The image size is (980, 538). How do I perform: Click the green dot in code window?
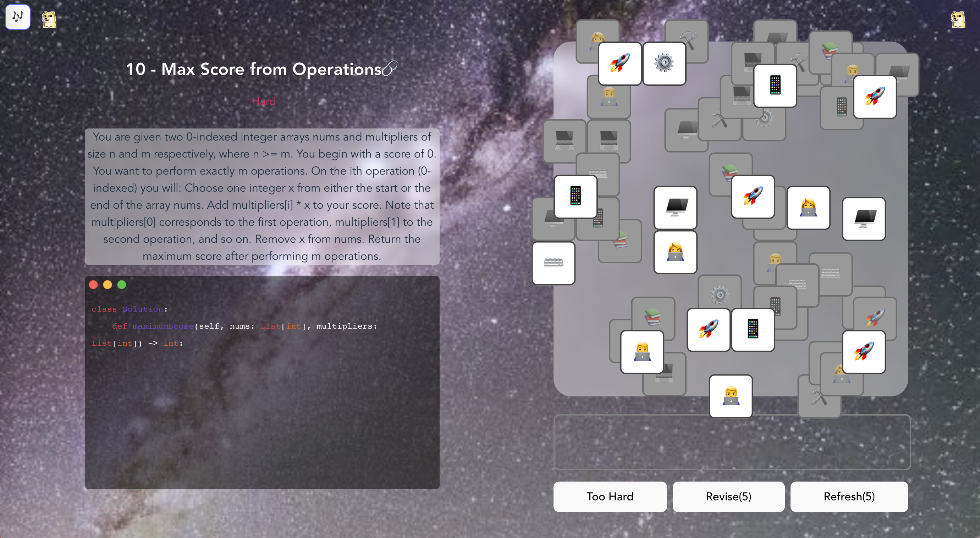tap(122, 285)
